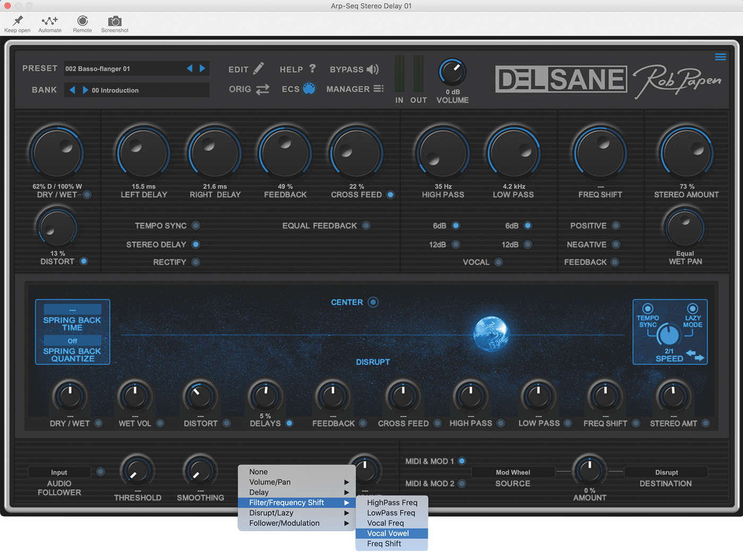This screenshot has width=743, height=560.
Task: Click the EDIT pencil icon
Action: (x=258, y=69)
